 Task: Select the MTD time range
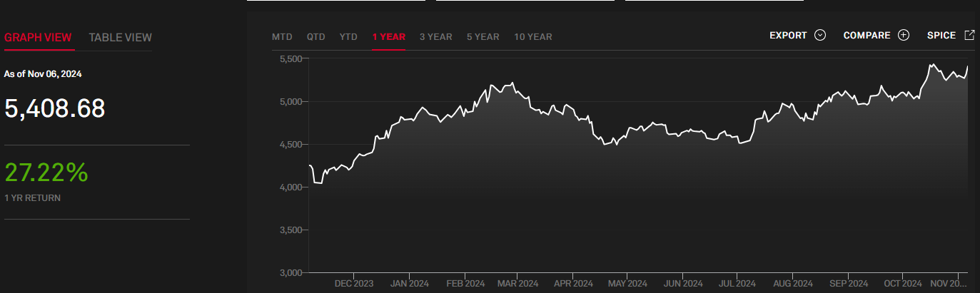point(282,37)
